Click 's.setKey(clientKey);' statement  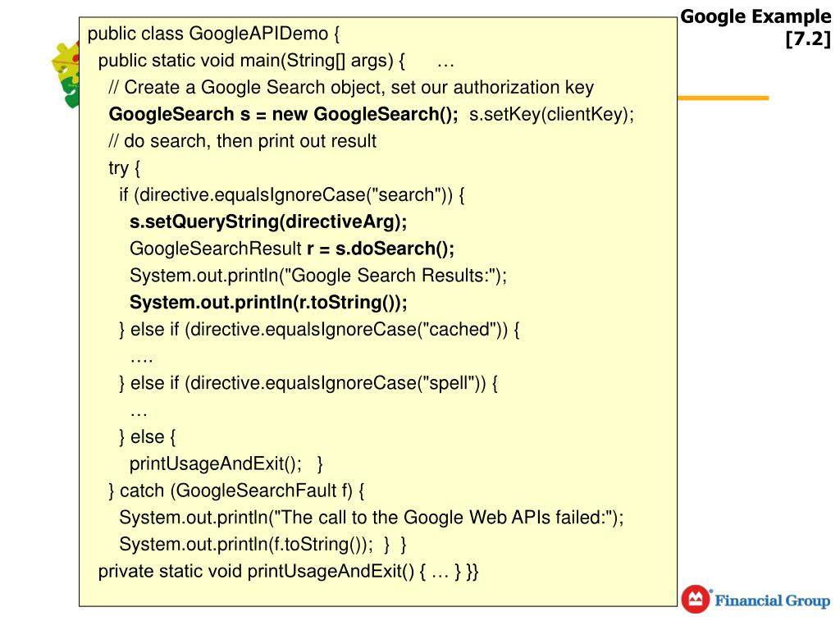pos(552,114)
